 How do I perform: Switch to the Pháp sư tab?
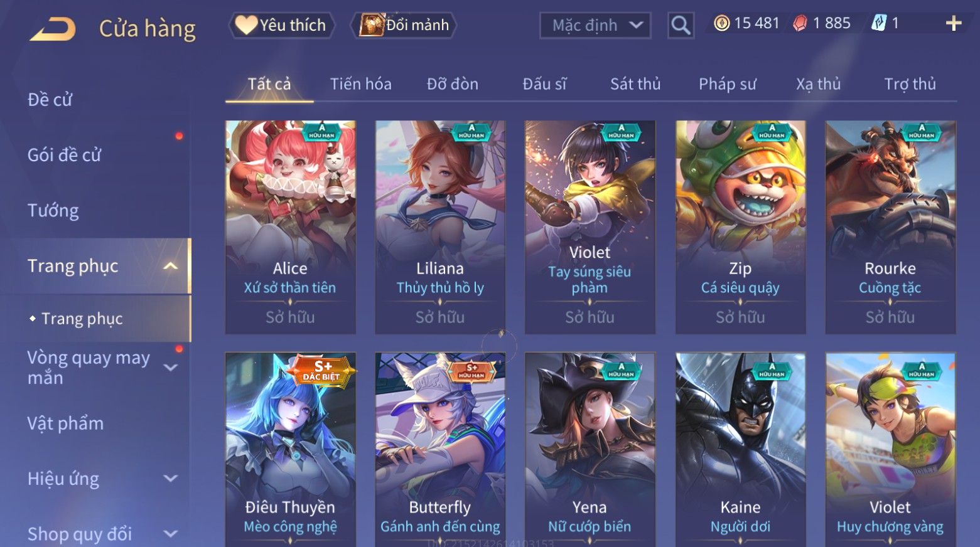click(728, 84)
